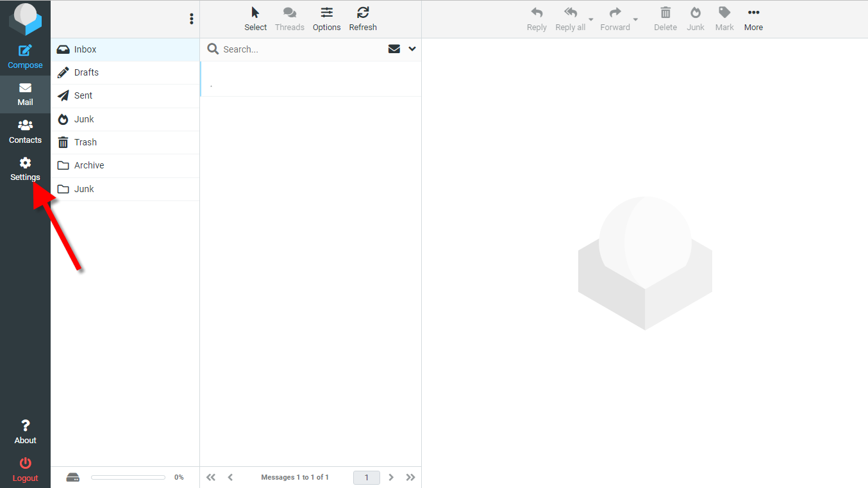The width and height of the screenshot is (868, 488).
Task: Open the Contacts section
Action: (x=25, y=132)
